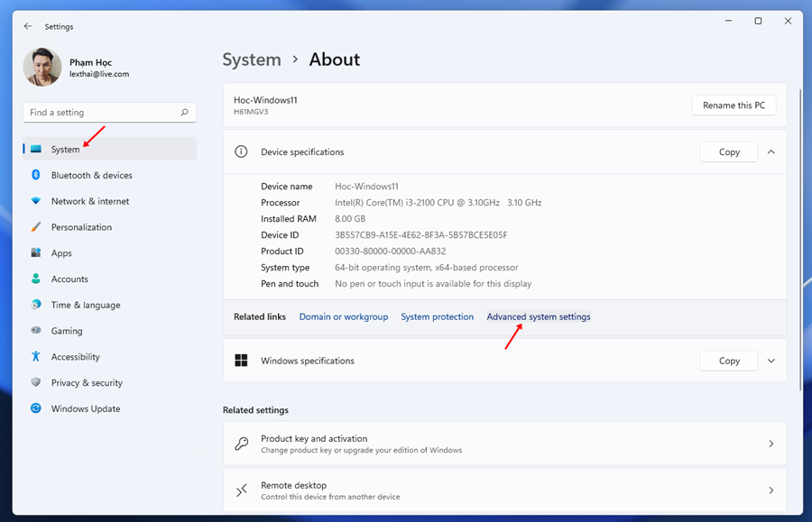Open Domain or workgroup link
Screen dimensions: 812x522
point(344,316)
